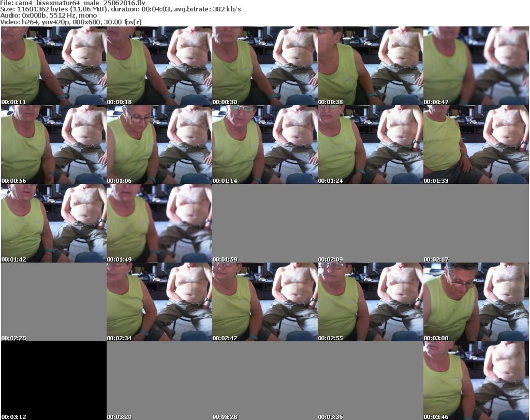Select the thumbnail timestamped 00:01:24
Screen dimensions: 530x420
pyautogui.click(x=371, y=144)
